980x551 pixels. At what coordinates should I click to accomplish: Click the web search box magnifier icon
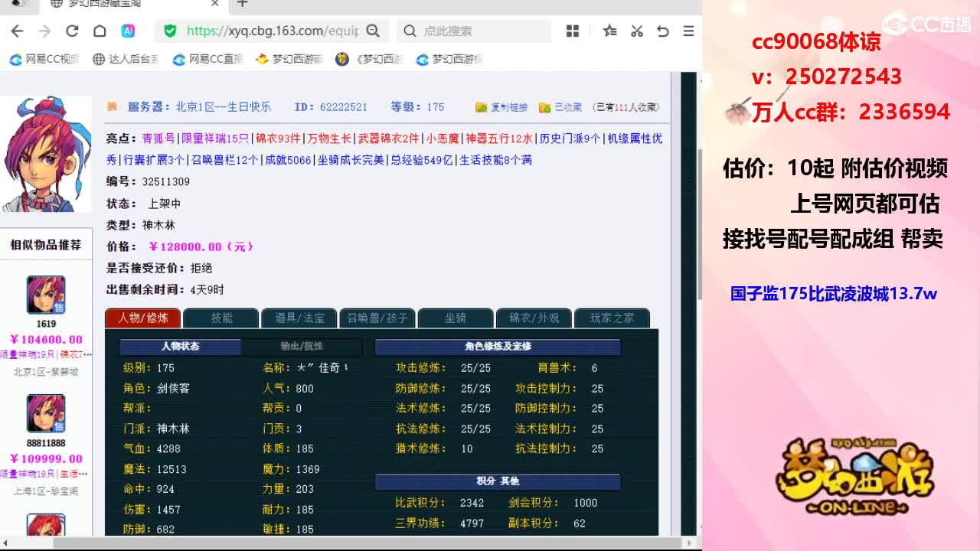410,31
